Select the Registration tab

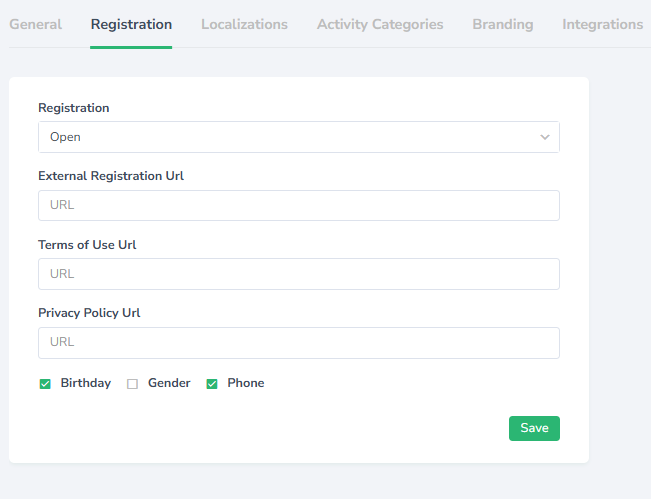coord(131,24)
